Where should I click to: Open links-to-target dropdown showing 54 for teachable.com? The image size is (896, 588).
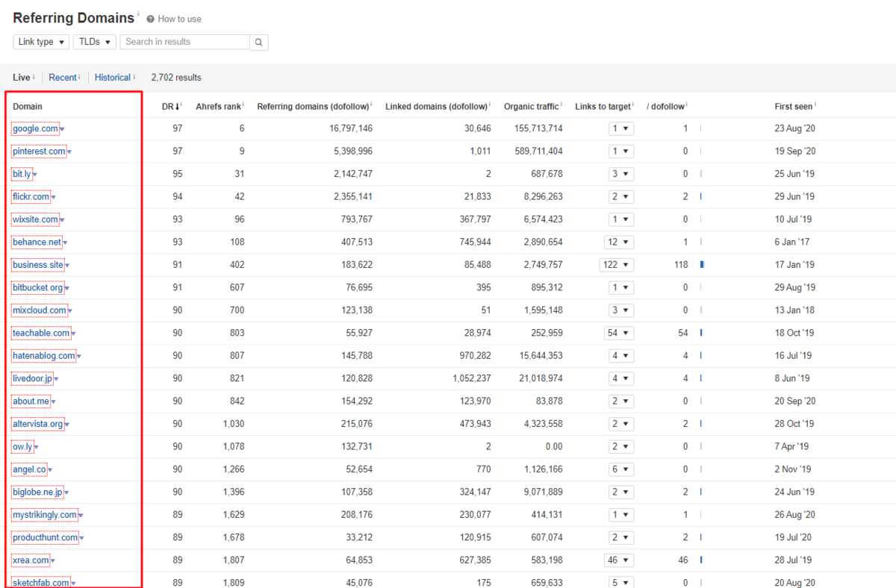click(619, 333)
